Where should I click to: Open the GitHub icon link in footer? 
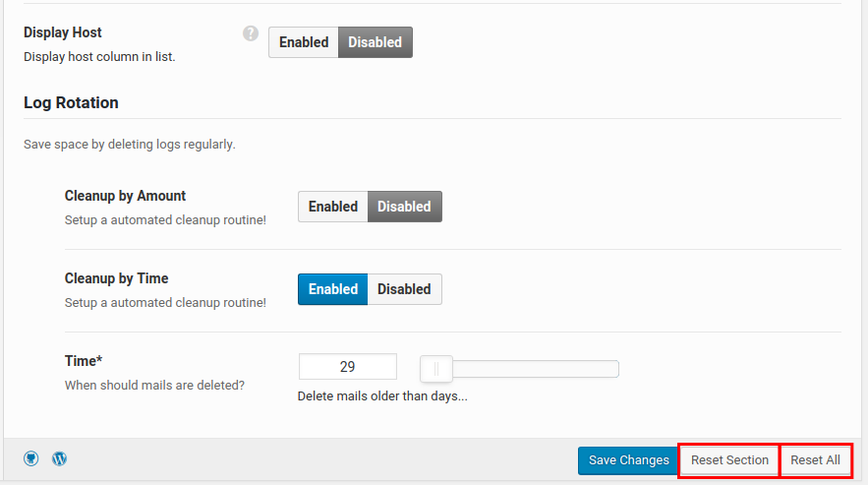(x=31, y=458)
